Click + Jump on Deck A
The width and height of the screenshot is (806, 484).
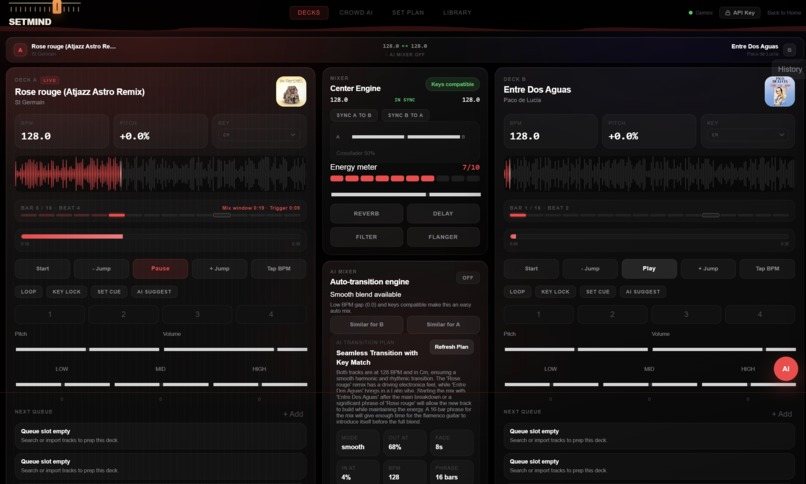pyautogui.click(x=219, y=269)
